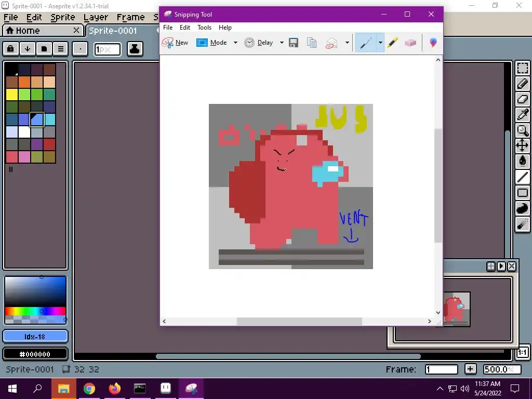The height and width of the screenshot is (399, 532).
Task: Expand the Pen options dropdown arrow
Action: click(x=380, y=43)
